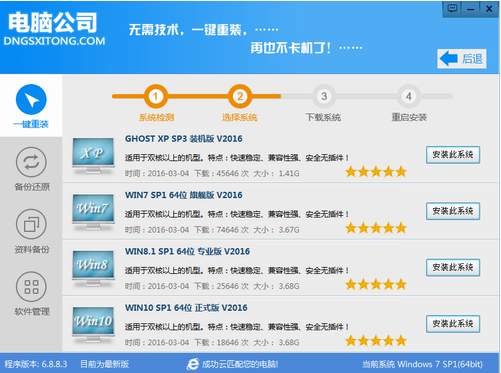Click the WIN10 SP1 64位 正式版 V2016 title
The image size is (501, 373).
(186, 308)
